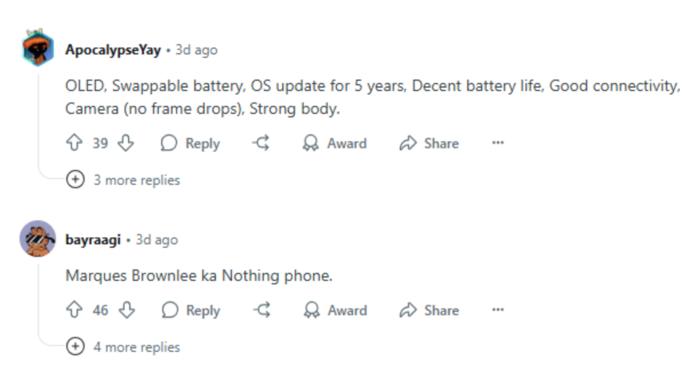Viewport: 680px width, 383px height.
Task: Give Award to ApocalypseYay's comment
Action: click(x=334, y=143)
